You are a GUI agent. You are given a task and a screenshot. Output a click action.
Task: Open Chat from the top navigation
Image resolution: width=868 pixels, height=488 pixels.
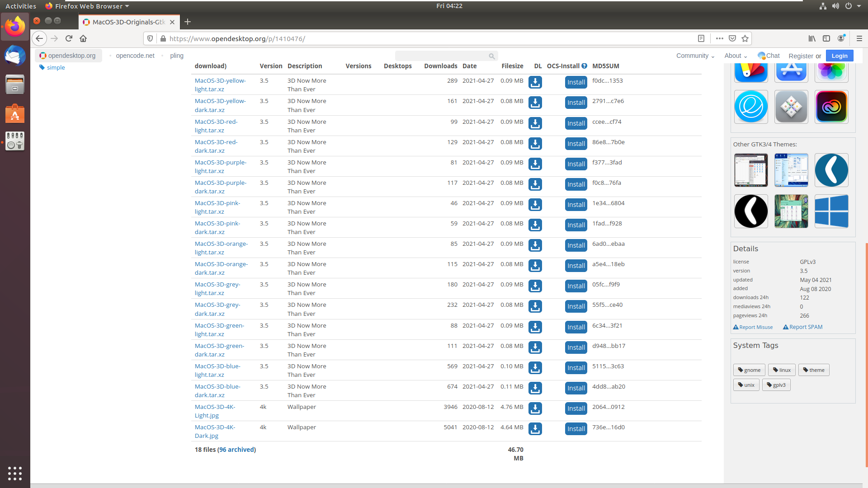click(x=769, y=56)
